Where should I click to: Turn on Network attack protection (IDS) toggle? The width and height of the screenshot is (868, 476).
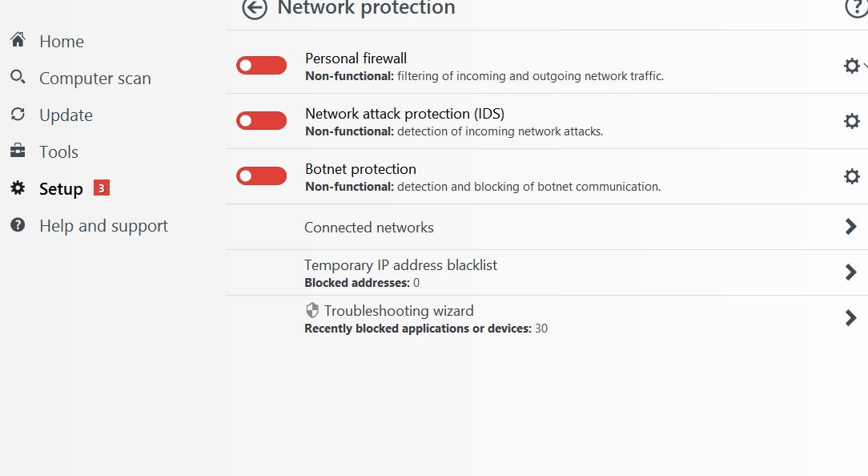point(261,121)
